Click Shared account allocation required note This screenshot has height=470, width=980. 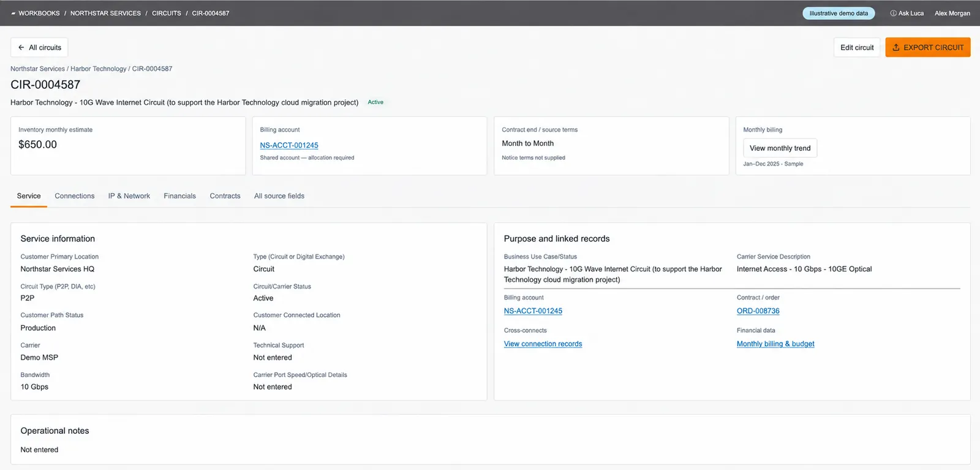307,157
